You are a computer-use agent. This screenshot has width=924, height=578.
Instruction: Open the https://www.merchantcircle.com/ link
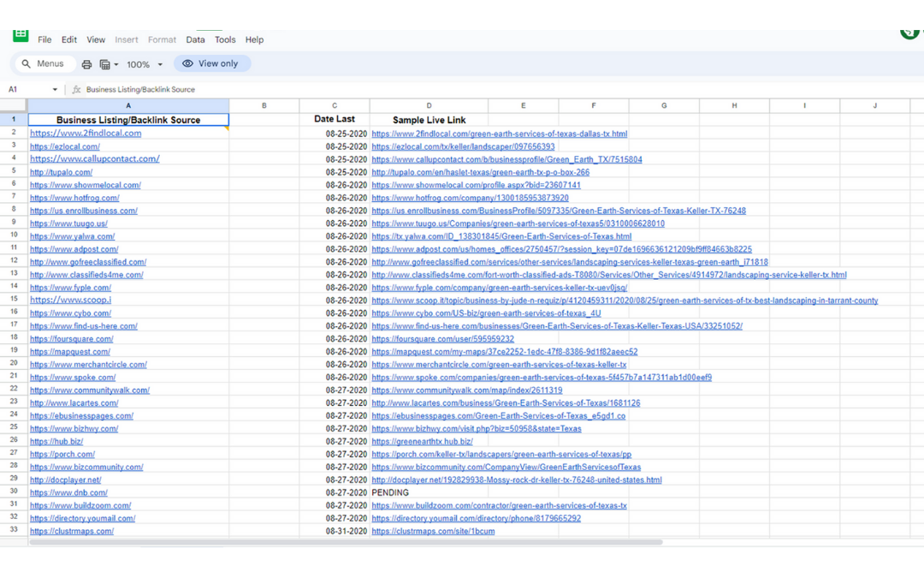[88, 365]
